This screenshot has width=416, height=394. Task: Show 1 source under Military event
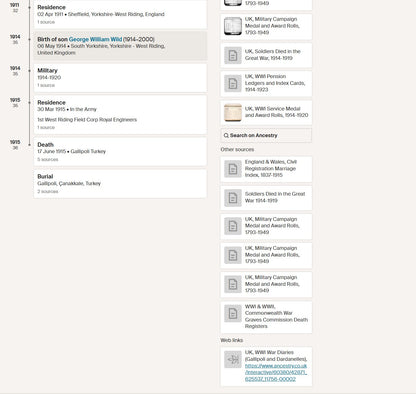tap(46, 85)
